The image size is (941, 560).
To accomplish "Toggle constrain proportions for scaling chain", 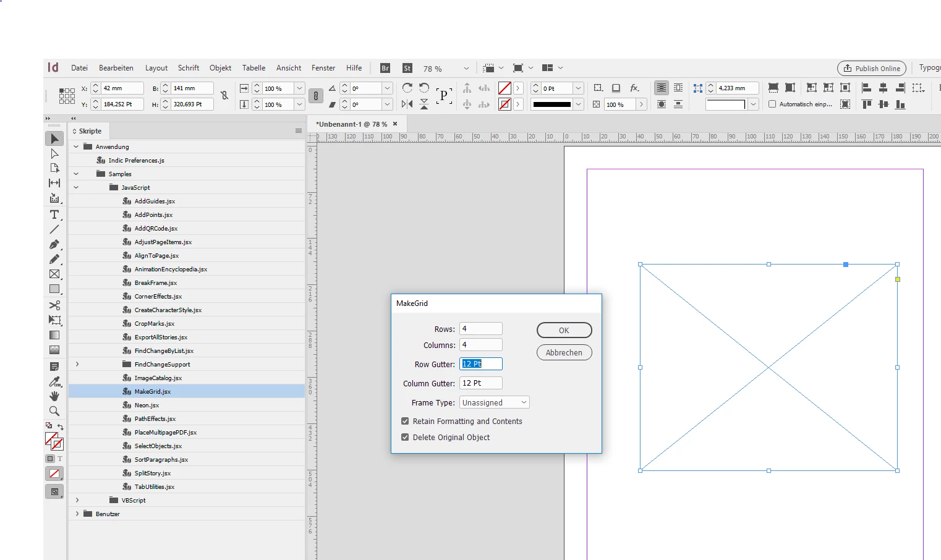I will 316,96.
